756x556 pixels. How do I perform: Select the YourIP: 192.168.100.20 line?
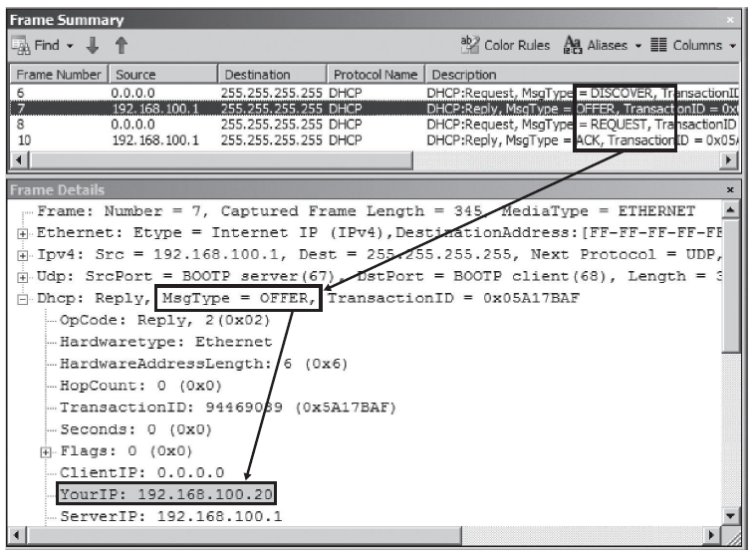[x=166, y=494]
